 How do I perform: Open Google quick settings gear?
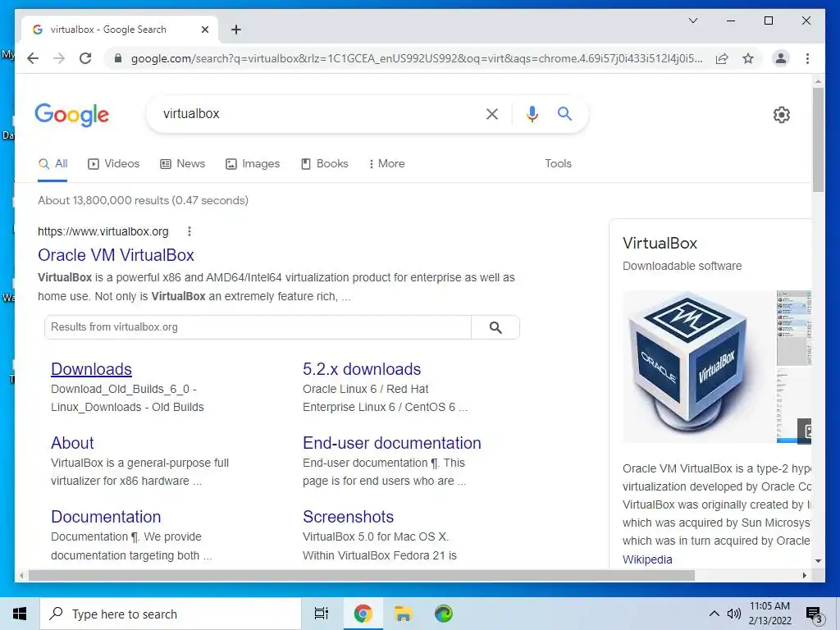pyautogui.click(x=781, y=115)
